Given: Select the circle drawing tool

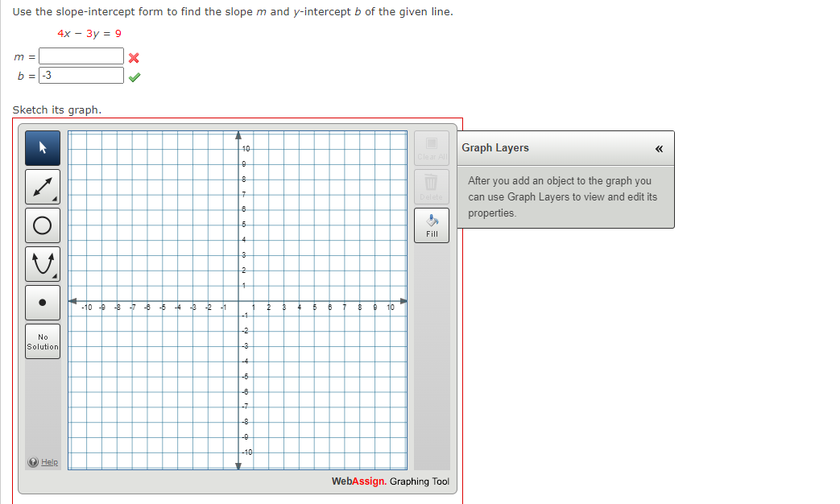Looking at the screenshot, I should pyautogui.click(x=42, y=225).
